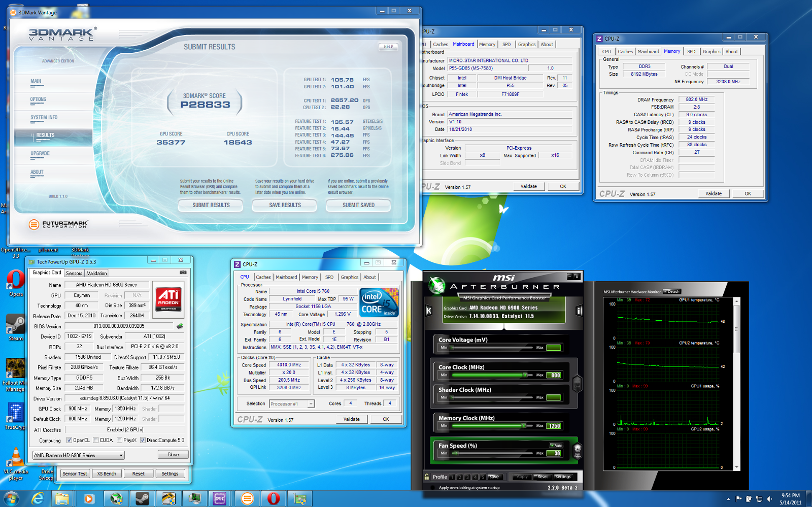Click the Memory Clock slider handle
The image size is (812, 507).
click(525, 426)
